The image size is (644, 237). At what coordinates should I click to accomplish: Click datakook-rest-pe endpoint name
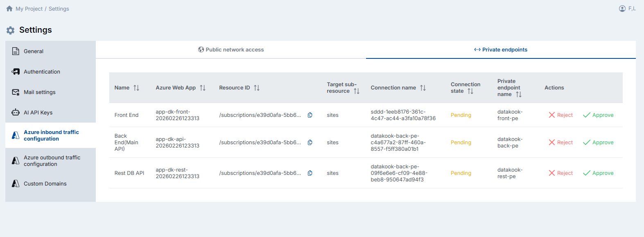(510, 173)
